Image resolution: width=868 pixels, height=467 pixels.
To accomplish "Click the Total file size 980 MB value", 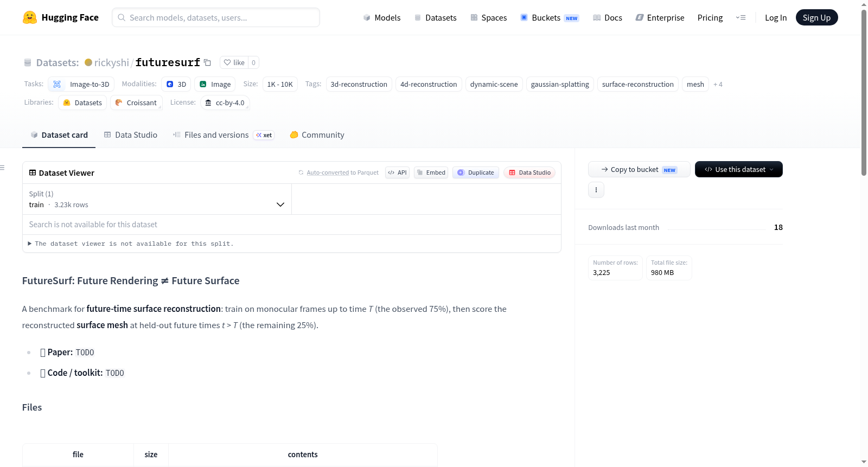I will click(662, 273).
